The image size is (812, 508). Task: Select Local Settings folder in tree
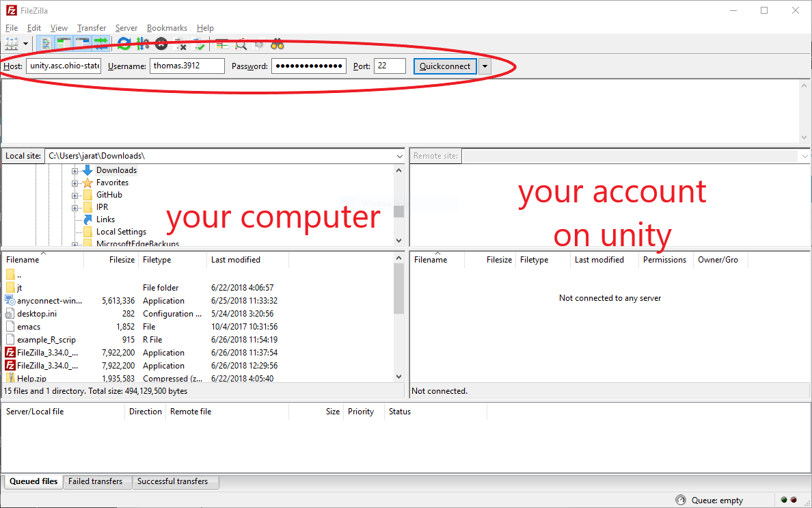tap(121, 232)
